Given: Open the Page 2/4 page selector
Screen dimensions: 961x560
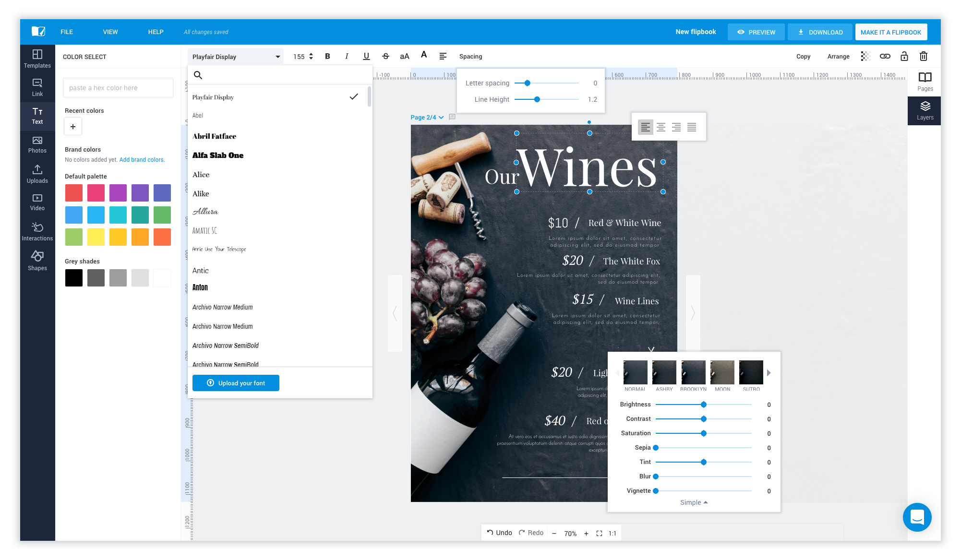Looking at the screenshot, I should tap(427, 117).
